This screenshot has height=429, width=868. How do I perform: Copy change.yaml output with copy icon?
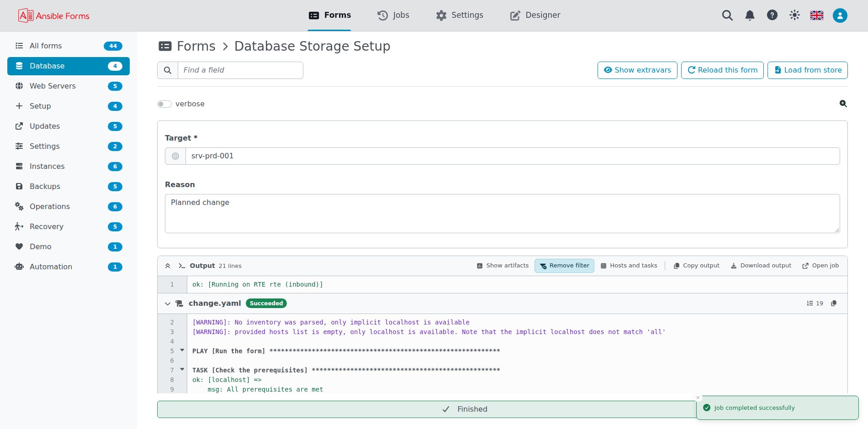pos(834,303)
